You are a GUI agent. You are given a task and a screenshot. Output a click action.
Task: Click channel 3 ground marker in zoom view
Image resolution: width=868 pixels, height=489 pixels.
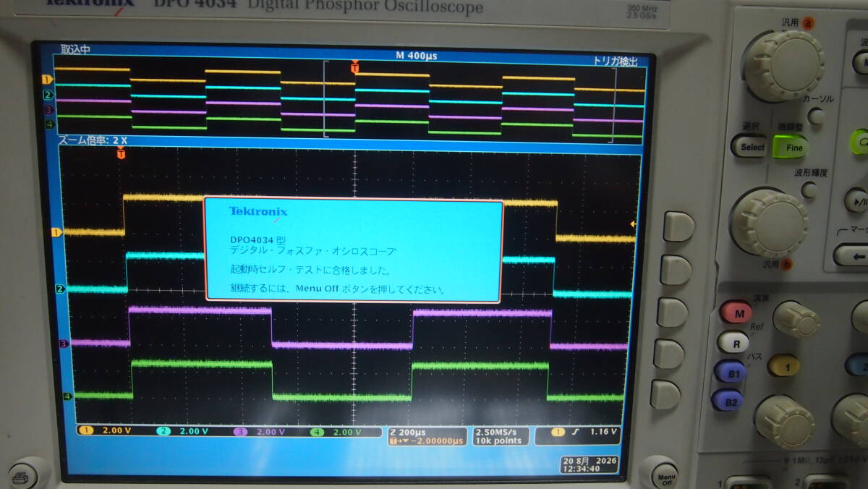coord(64,344)
